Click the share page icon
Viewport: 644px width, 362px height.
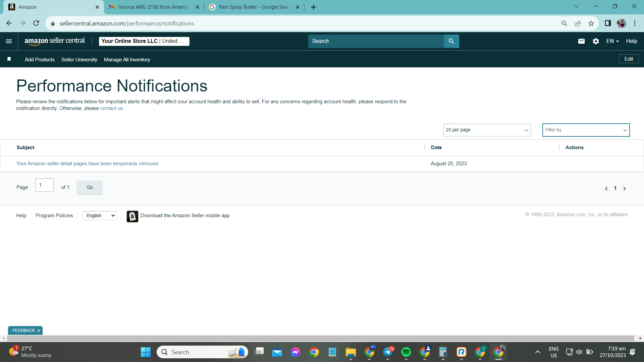pos(578,23)
